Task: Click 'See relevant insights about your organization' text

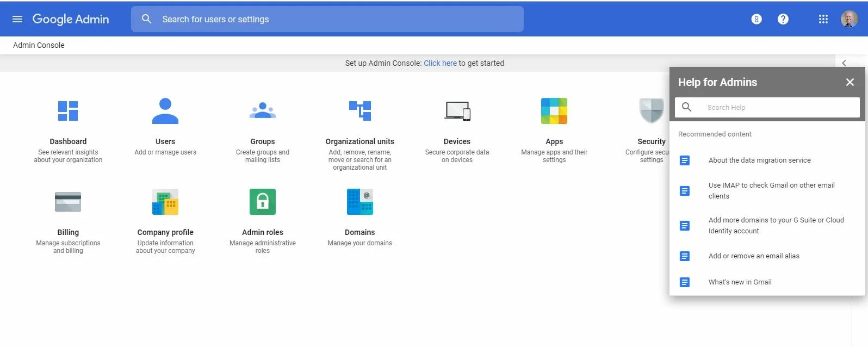Action: pos(68,156)
